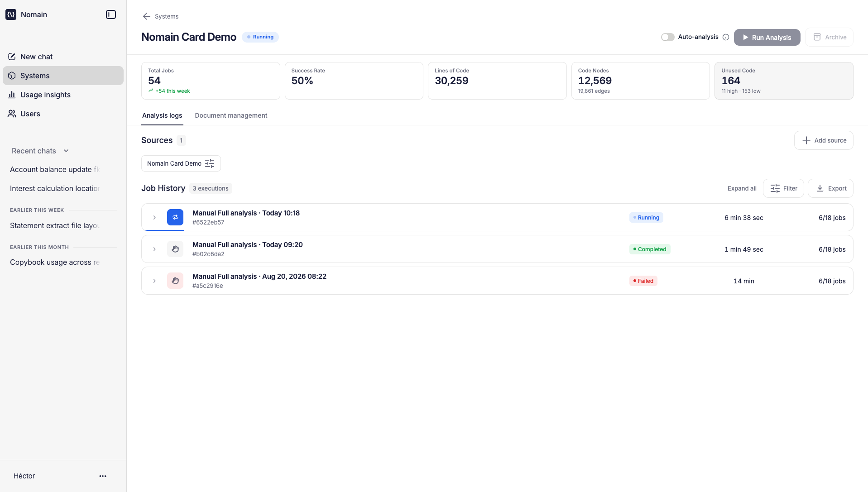The height and width of the screenshot is (492, 868).
Task: Switch to the Analysis logs tab
Action: 162,115
